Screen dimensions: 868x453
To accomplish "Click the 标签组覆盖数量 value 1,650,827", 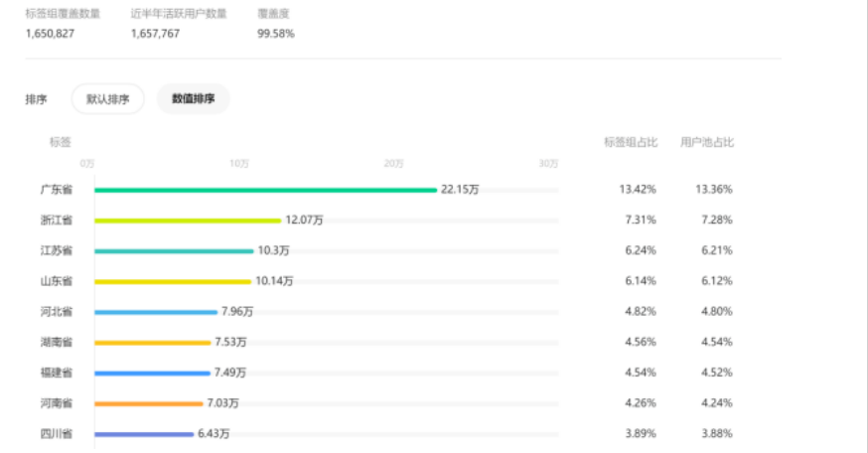I will (x=50, y=34).
